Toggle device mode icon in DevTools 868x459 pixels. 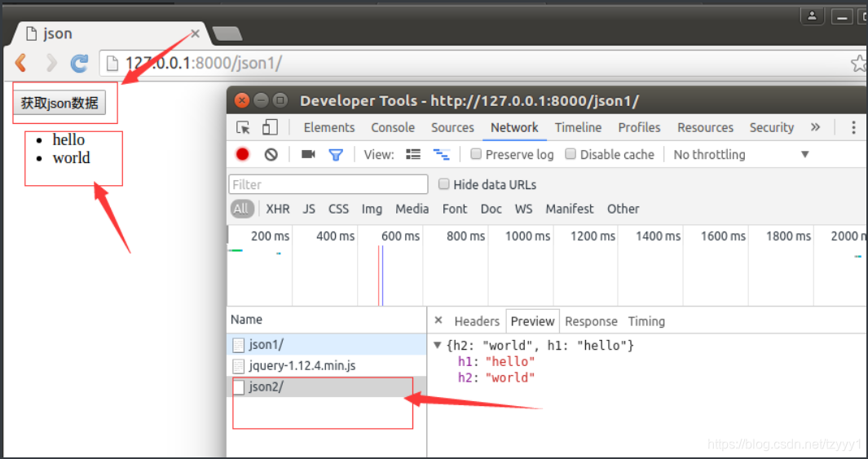point(270,127)
